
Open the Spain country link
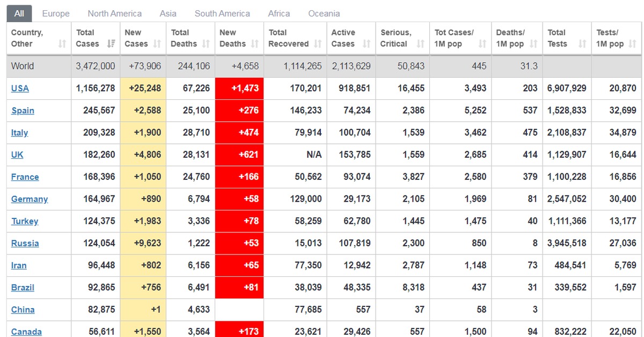coord(23,111)
